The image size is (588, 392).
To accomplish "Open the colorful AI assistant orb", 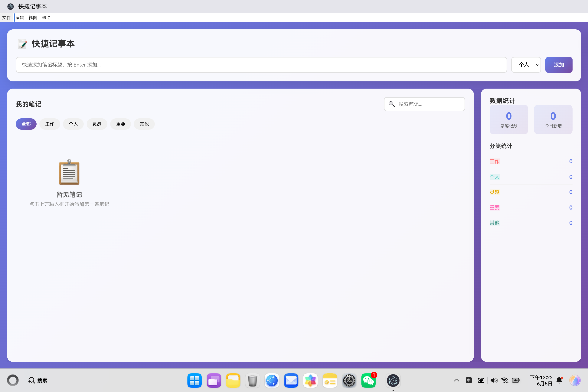I will click(575, 380).
